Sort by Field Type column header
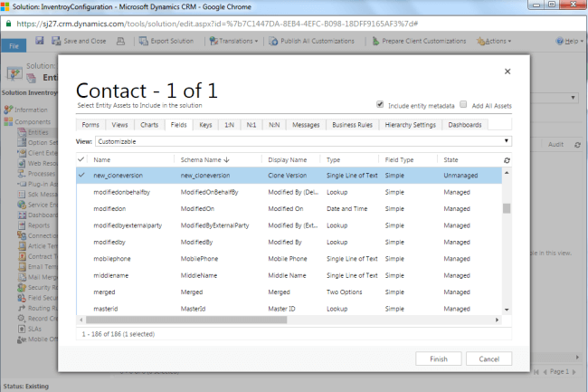Viewport: 588px width, 392px height. (399, 160)
